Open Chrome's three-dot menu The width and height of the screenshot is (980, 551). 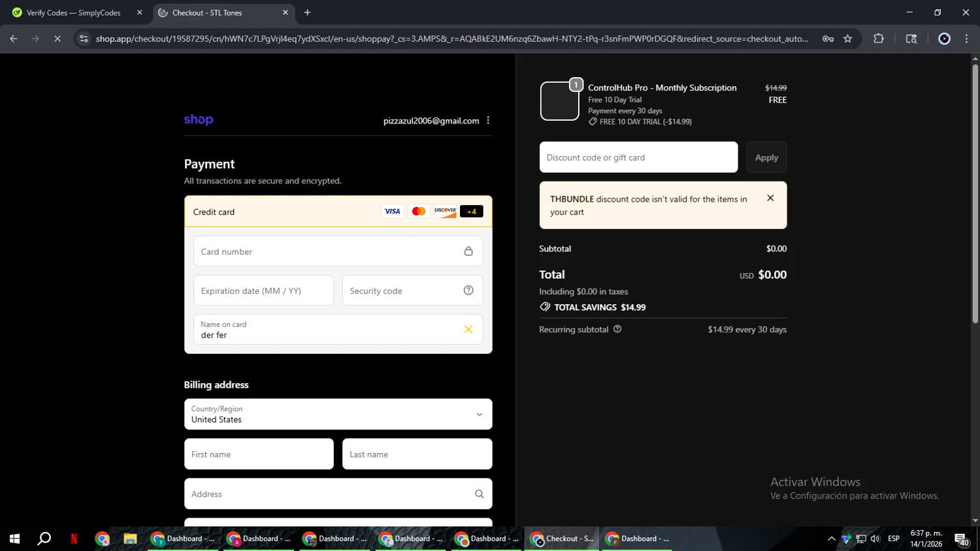[x=966, y=39]
